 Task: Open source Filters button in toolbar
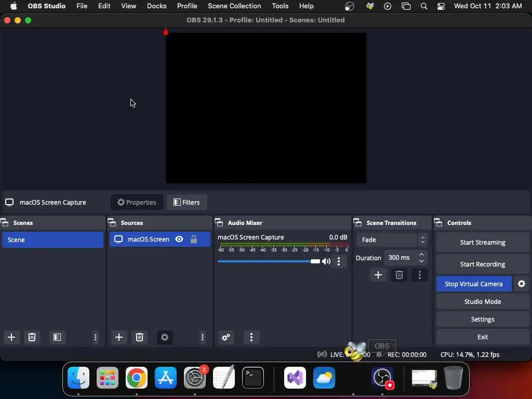187,202
